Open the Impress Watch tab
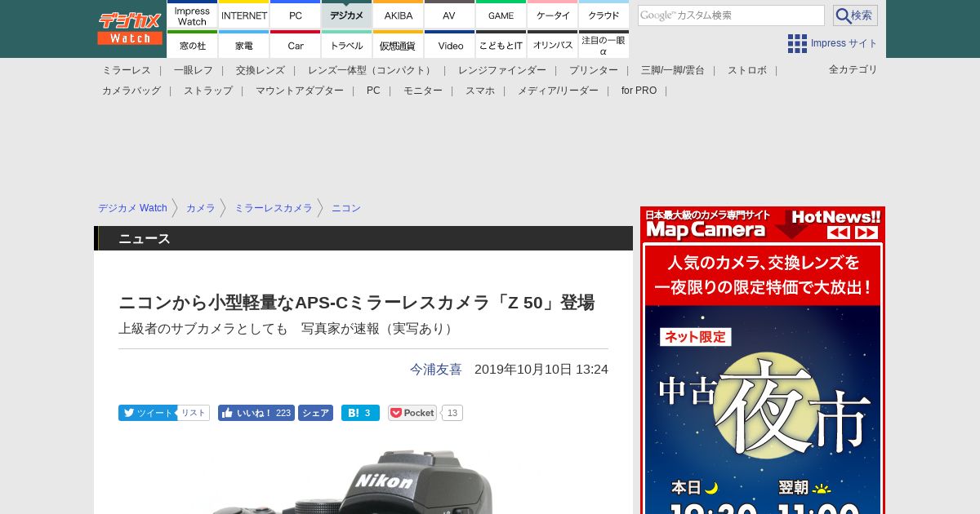 coord(192,15)
